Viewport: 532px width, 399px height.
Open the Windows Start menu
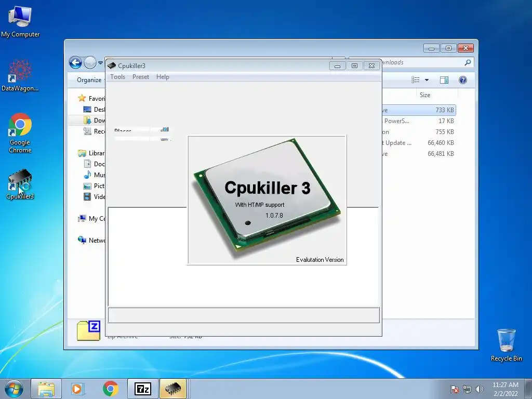tap(14, 389)
